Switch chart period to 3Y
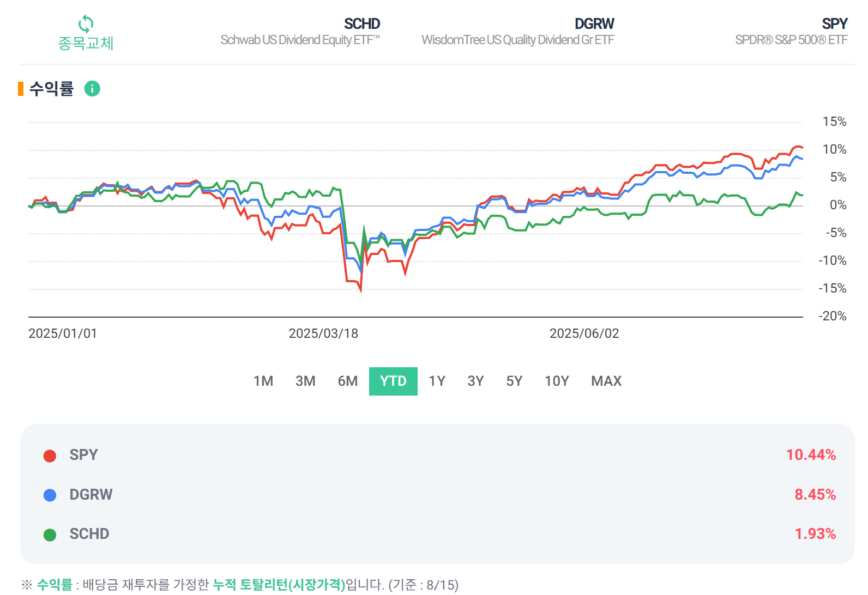Image resolution: width=868 pixels, height=595 pixels. (x=475, y=381)
